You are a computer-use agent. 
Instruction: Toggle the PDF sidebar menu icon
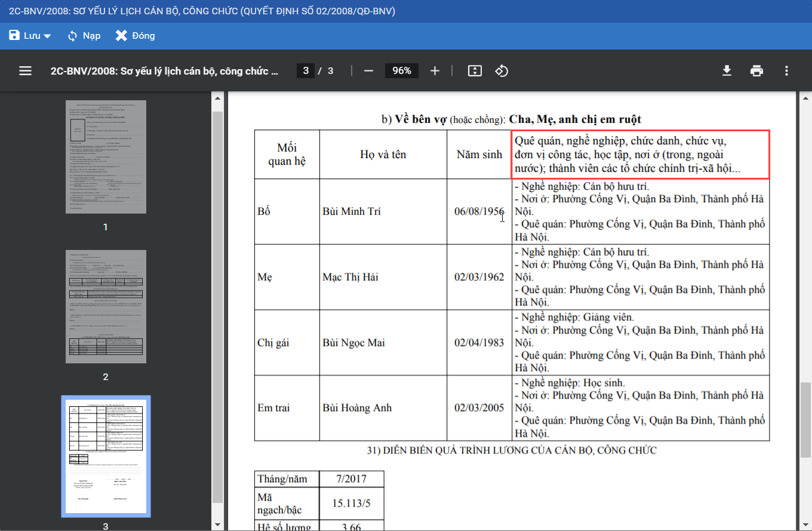coord(25,71)
